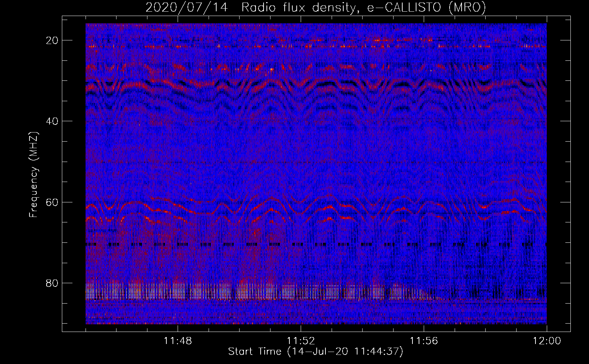The width and height of the screenshot is (589, 364).
Task: Click the '11:56' time tick label
Action: pyautogui.click(x=424, y=341)
